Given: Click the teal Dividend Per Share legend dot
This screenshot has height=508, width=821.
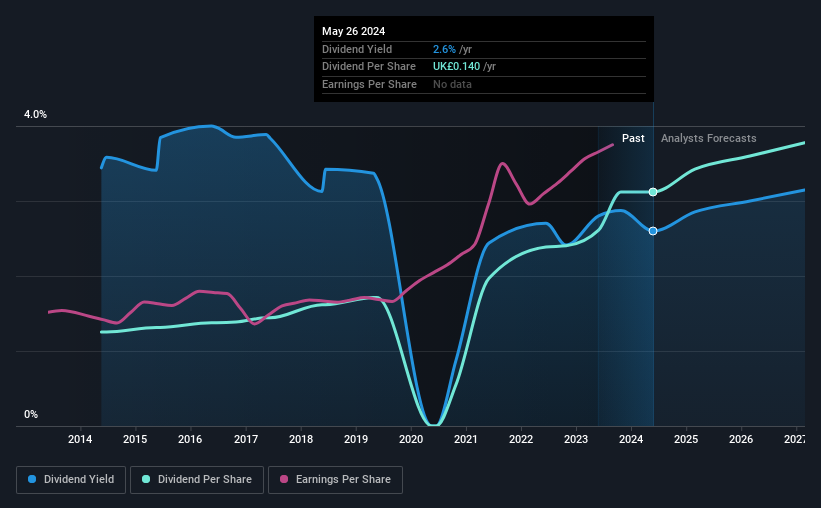Looking at the screenshot, I should pos(146,479).
